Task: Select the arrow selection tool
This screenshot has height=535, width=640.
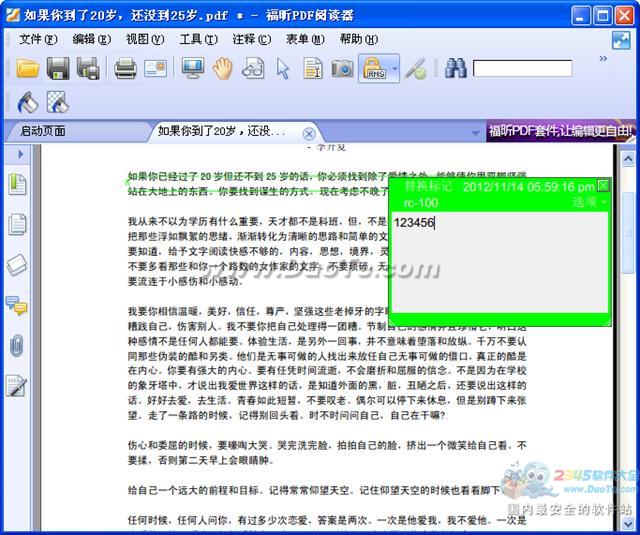Action: (x=283, y=69)
